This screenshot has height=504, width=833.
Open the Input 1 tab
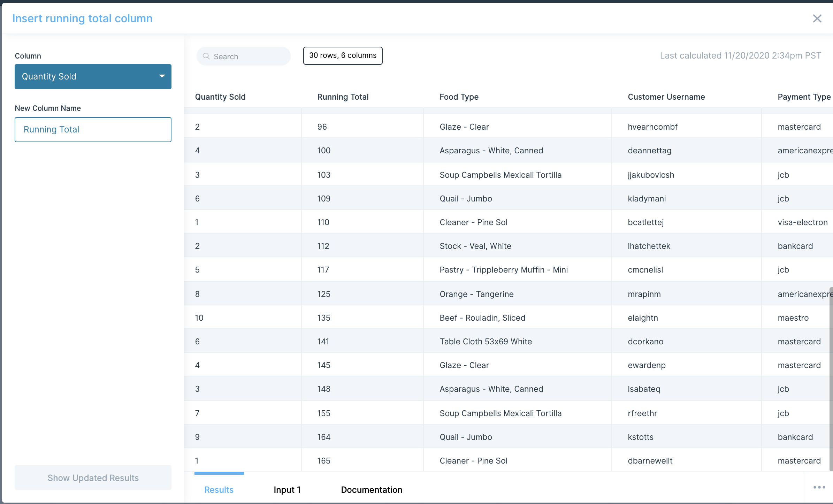(287, 490)
